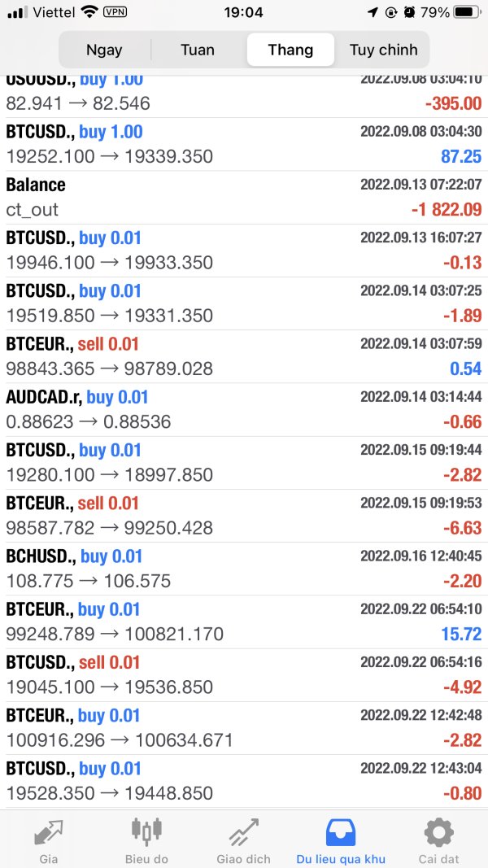Open the Gia quotes arrows icon
The height and width of the screenshot is (868, 488).
(x=49, y=832)
